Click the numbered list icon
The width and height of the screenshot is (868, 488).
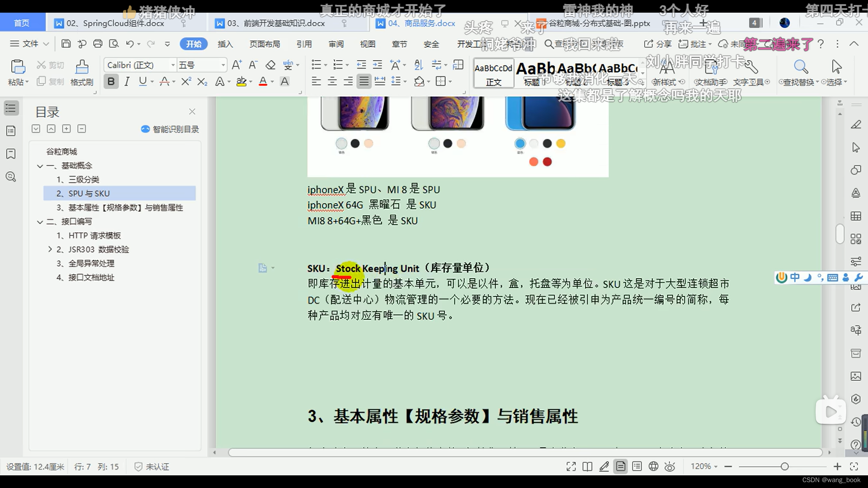(x=338, y=65)
